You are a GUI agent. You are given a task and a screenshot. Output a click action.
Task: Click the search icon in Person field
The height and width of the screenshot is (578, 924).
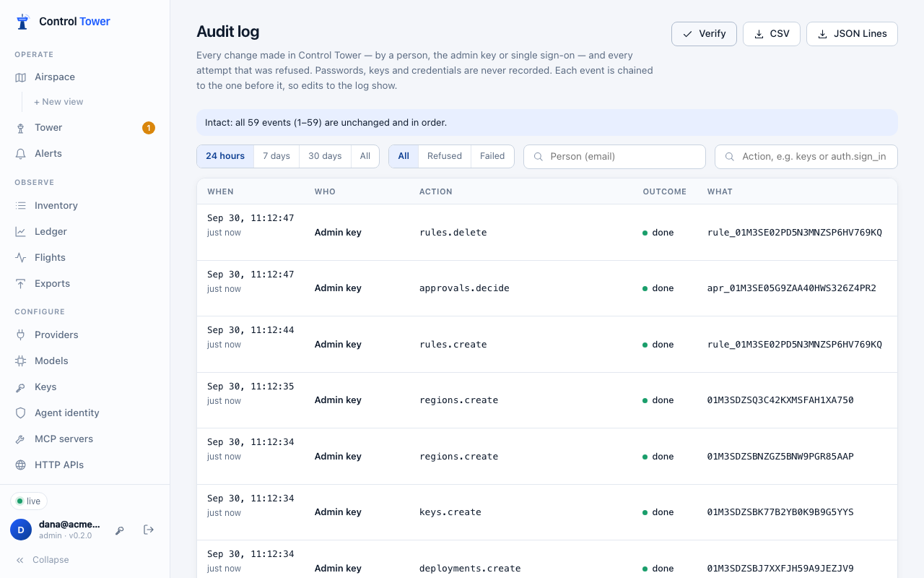point(538,157)
